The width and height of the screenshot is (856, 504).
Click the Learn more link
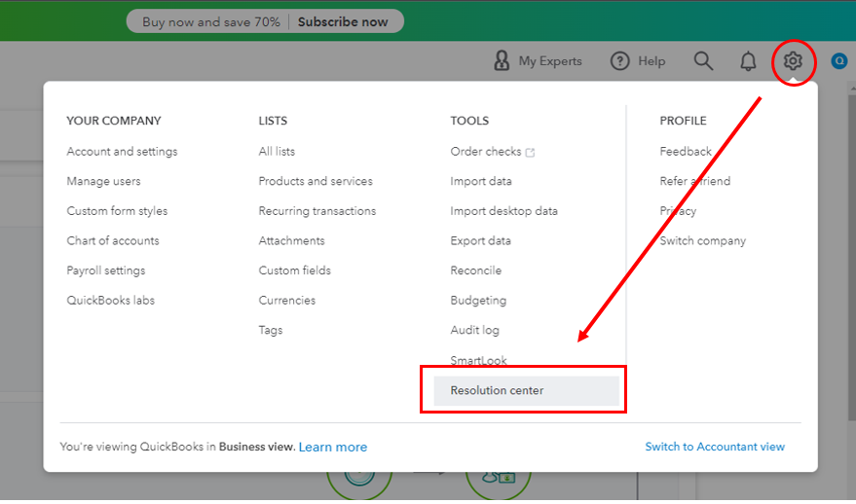333,447
